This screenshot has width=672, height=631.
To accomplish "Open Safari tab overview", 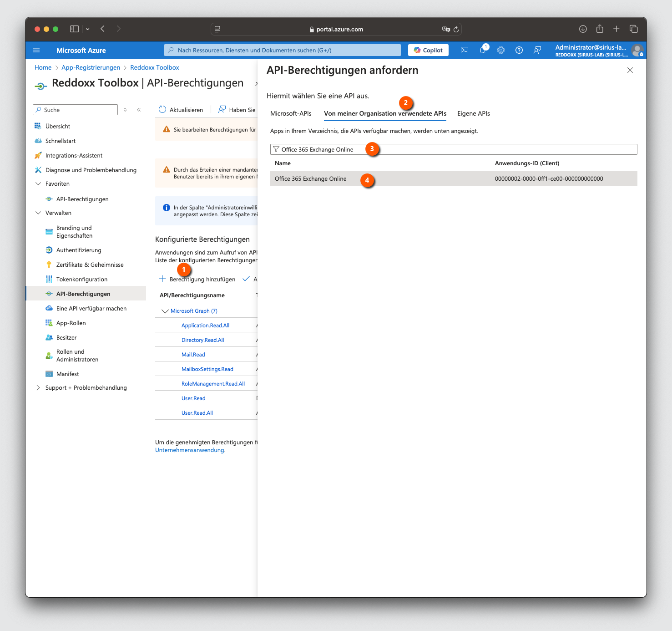I will tap(633, 29).
